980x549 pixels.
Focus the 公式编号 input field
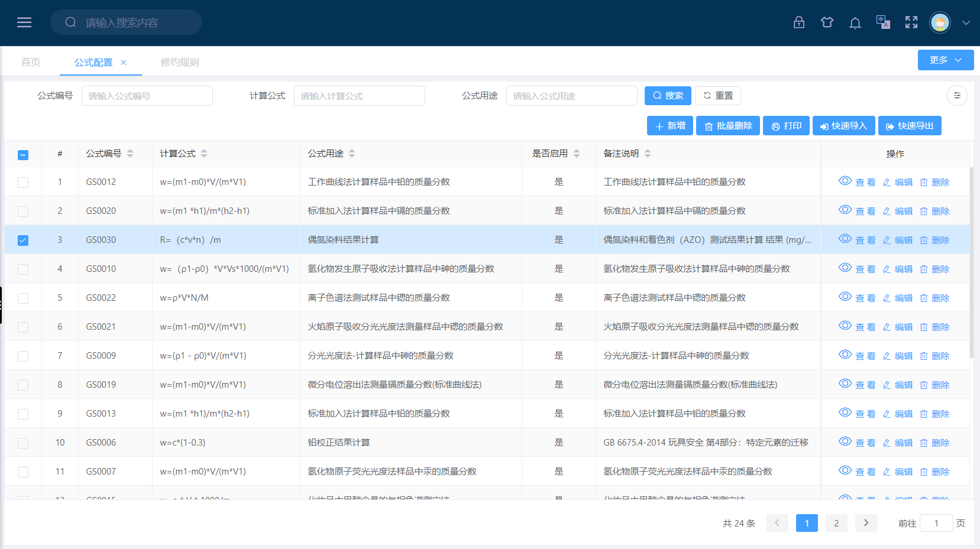click(147, 96)
